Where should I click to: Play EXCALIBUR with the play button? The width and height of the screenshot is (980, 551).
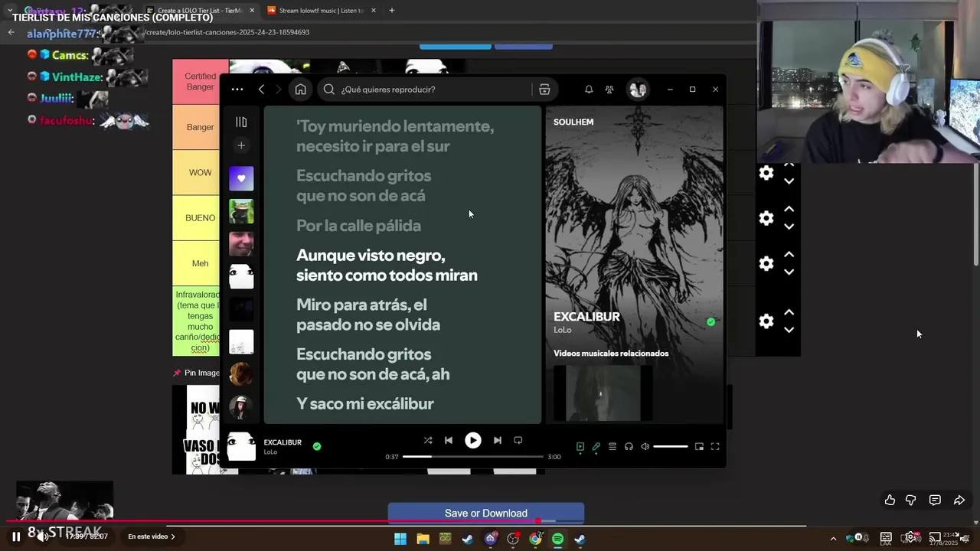tap(473, 440)
